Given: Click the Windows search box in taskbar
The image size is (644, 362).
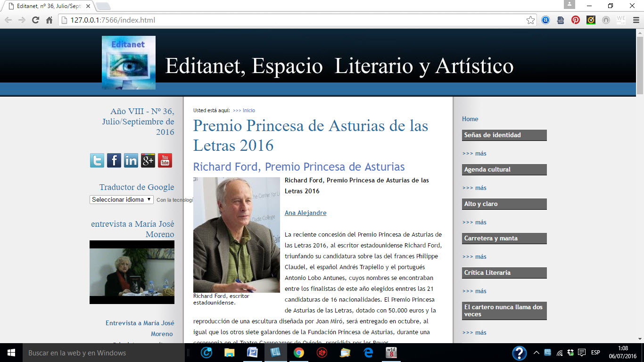Looking at the screenshot, I should coord(104,353).
